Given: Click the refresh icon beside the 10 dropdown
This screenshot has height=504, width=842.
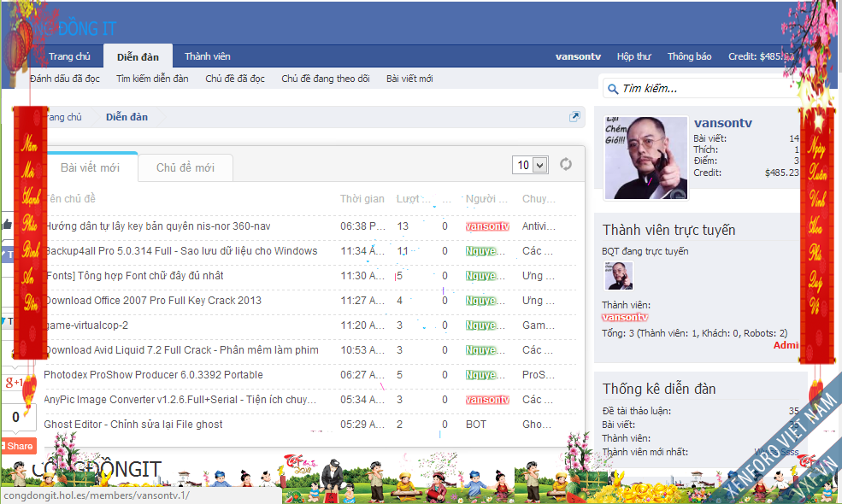Looking at the screenshot, I should (565, 164).
